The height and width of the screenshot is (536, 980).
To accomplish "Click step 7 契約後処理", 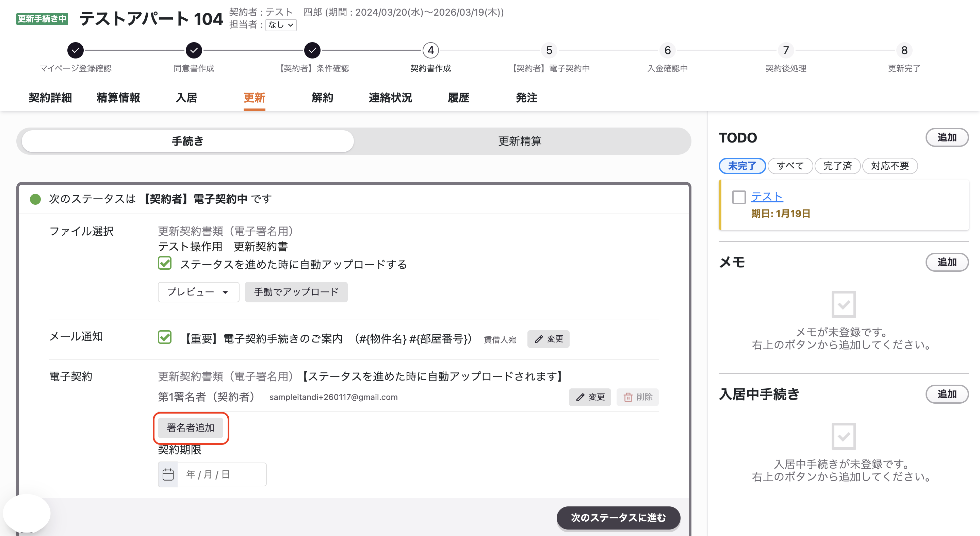I will click(786, 50).
